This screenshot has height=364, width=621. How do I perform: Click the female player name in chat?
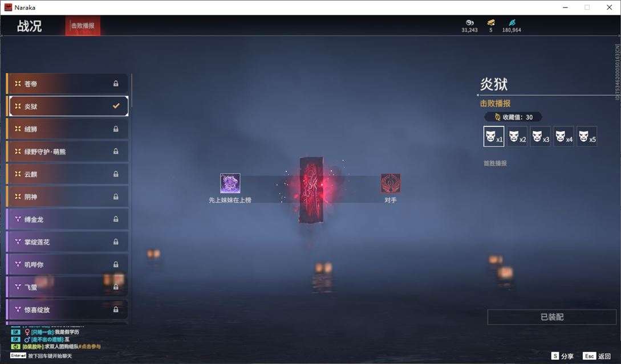click(x=42, y=332)
